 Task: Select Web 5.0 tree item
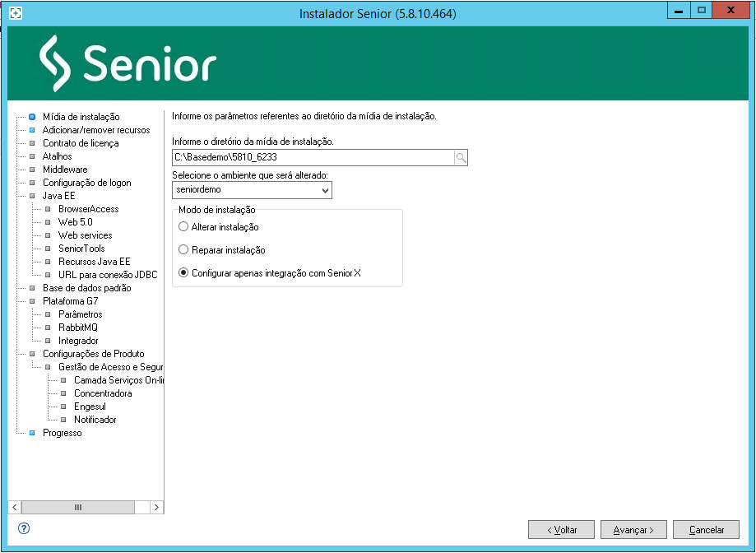click(x=75, y=222)
